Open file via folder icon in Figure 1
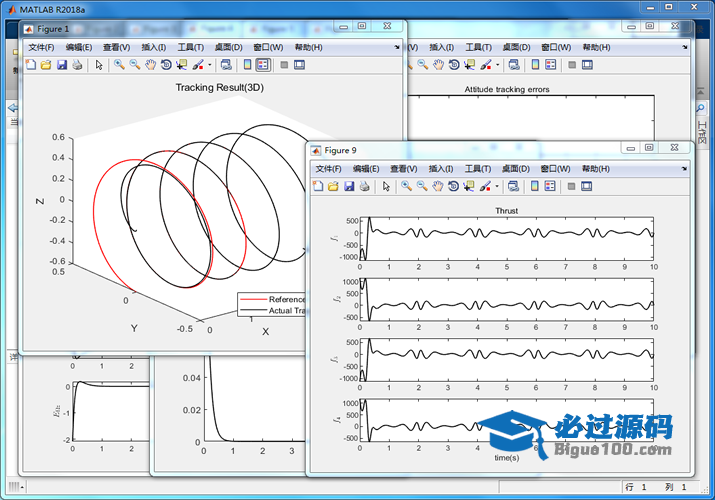This screenshot has height=500, width=715. click(x=46, y=65)
